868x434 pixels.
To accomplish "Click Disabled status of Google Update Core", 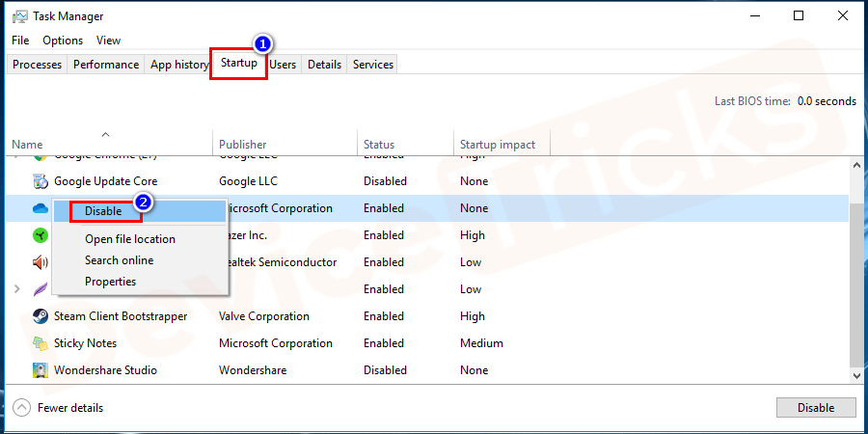I will point(385,181).
